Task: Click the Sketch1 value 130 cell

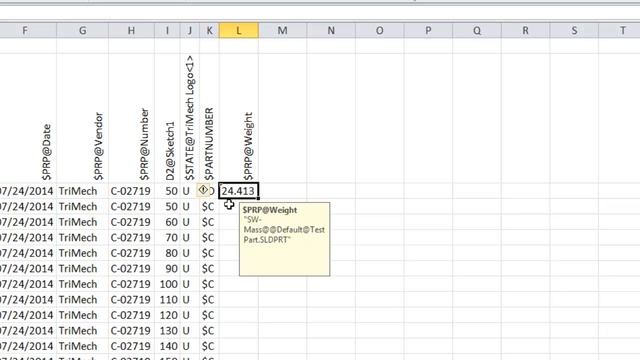Action: [167, 331]
